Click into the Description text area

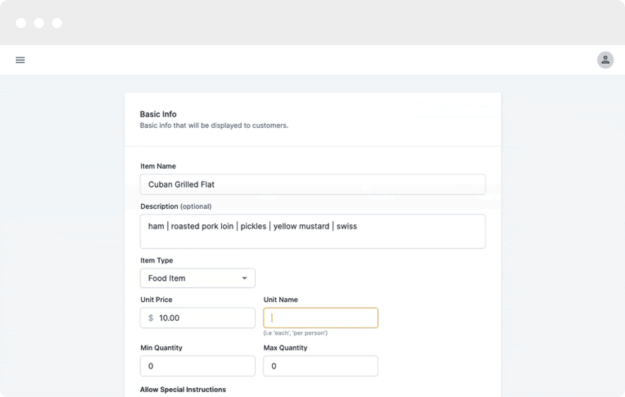[x=313, y=232]
